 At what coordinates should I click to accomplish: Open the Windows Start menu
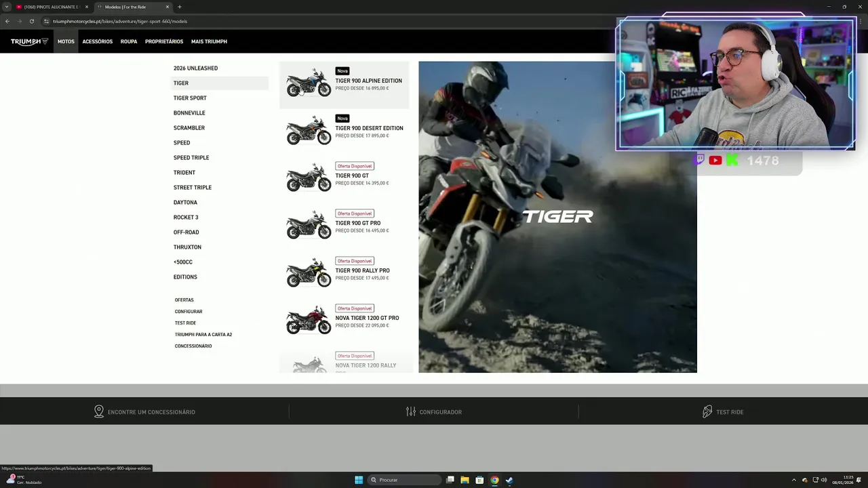click(x=359, y=480)
